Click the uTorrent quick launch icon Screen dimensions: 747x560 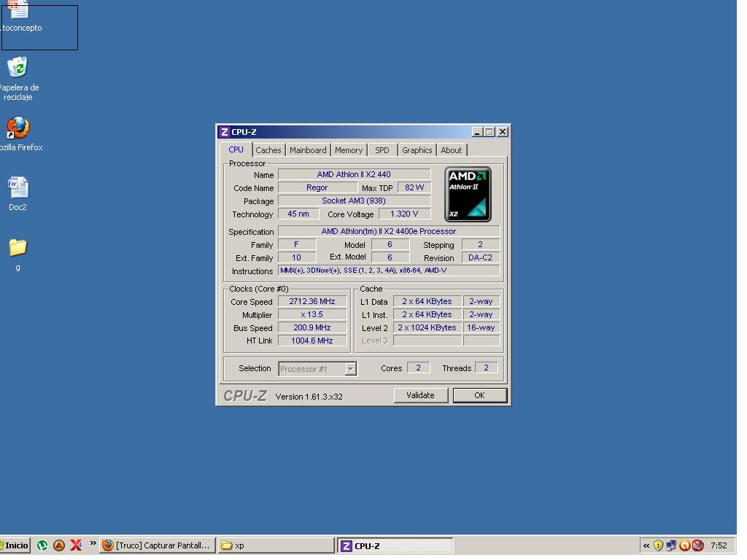click(42, 545)
